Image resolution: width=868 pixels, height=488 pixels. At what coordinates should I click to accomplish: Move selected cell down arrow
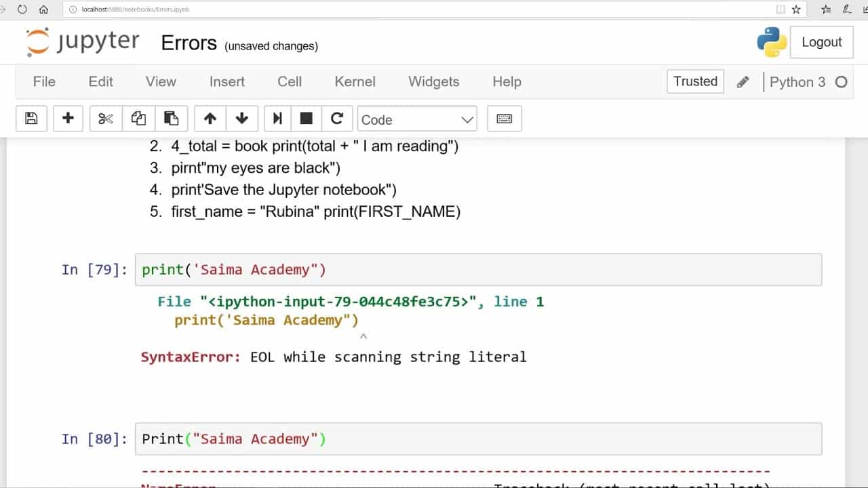click(x=242, y=119)
